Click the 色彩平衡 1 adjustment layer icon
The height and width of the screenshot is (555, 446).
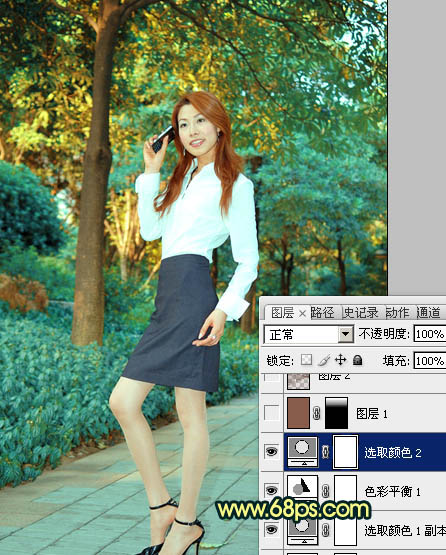tap(303, 490)
